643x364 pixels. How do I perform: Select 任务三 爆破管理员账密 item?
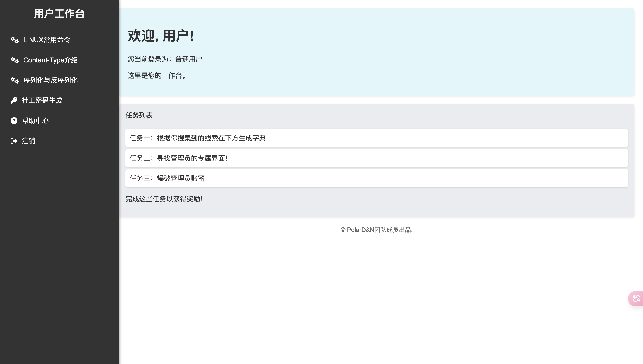(x=167, y=179)
